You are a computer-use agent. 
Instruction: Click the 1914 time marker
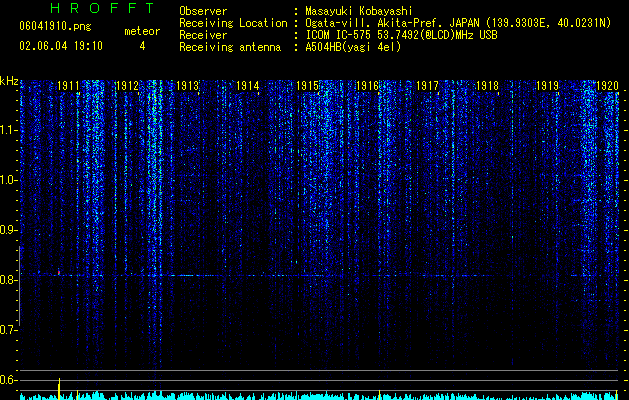click(248, 86)
